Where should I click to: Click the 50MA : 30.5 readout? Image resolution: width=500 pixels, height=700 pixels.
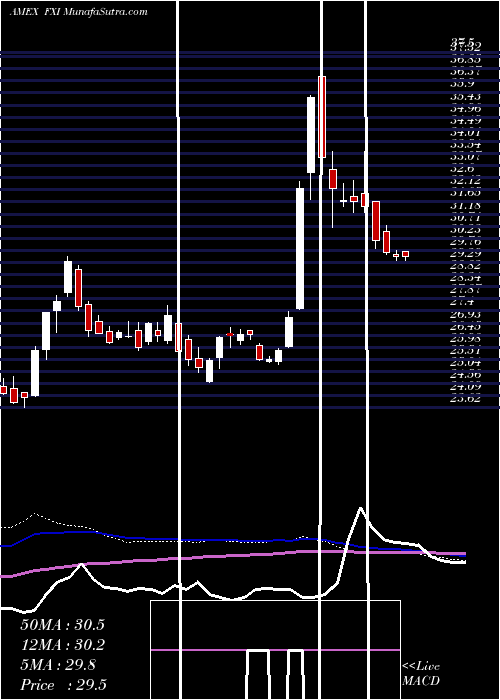pos(62,625)
